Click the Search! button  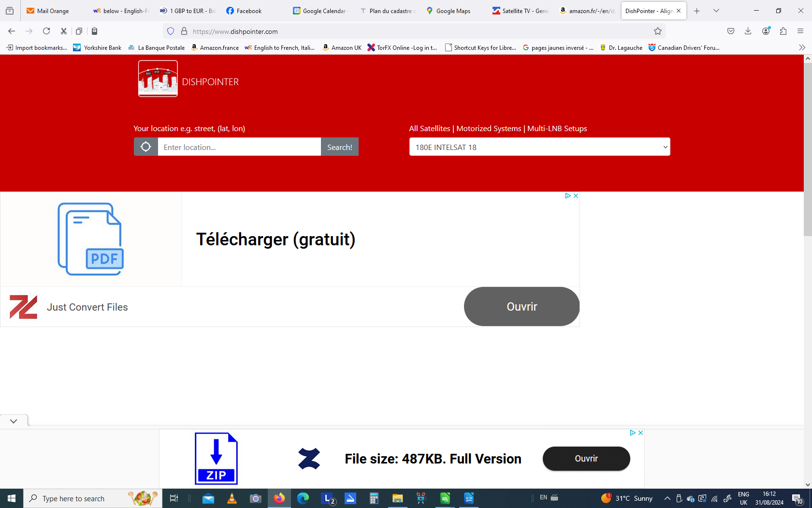pyautogui.click(x=340, y=147)
